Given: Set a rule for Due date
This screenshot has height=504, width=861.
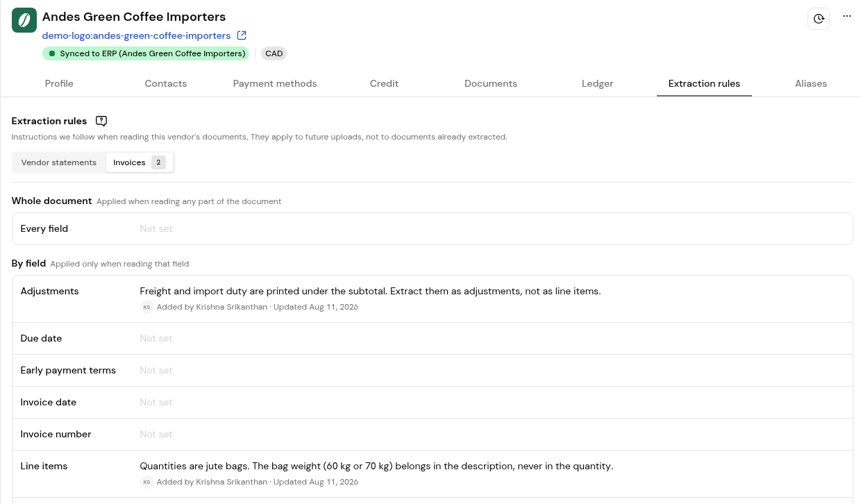Looking at the screenshot, I should (432, 338).
